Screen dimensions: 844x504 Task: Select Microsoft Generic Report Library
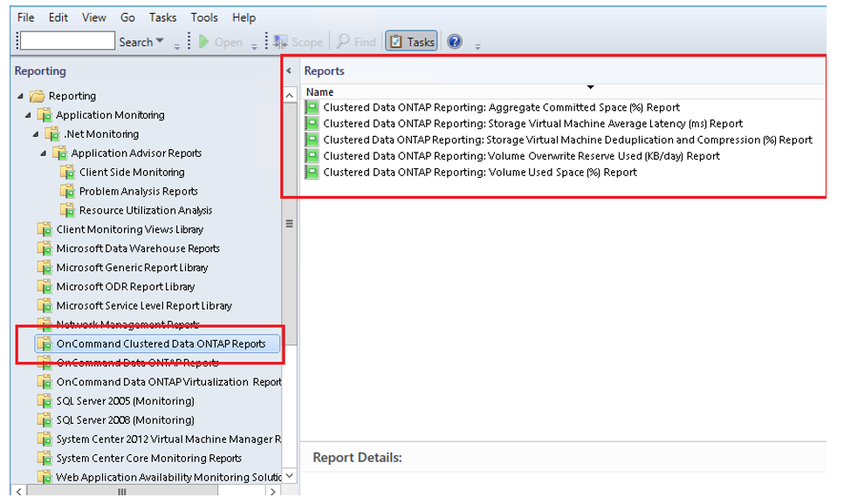coord(132,268)
